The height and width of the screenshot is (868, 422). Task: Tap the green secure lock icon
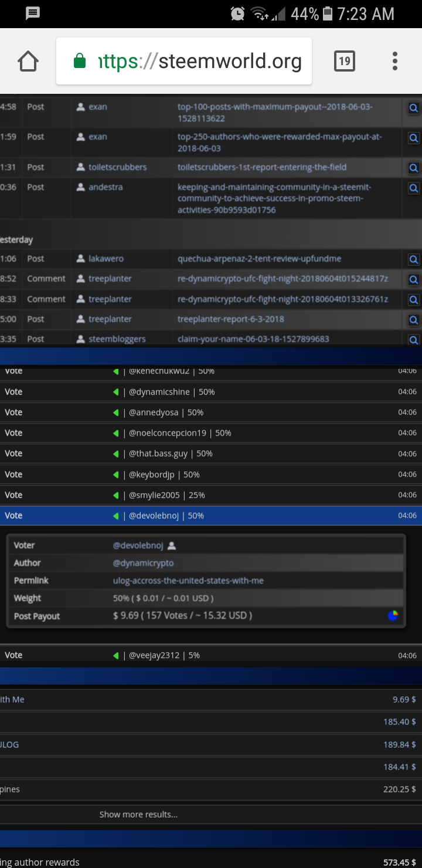point(80,61)
